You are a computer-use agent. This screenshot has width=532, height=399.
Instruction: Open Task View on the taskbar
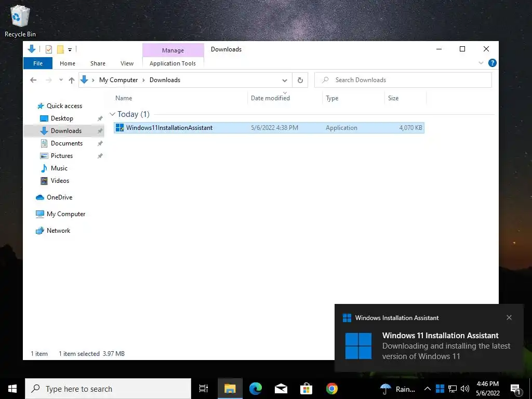click(204, 389)
